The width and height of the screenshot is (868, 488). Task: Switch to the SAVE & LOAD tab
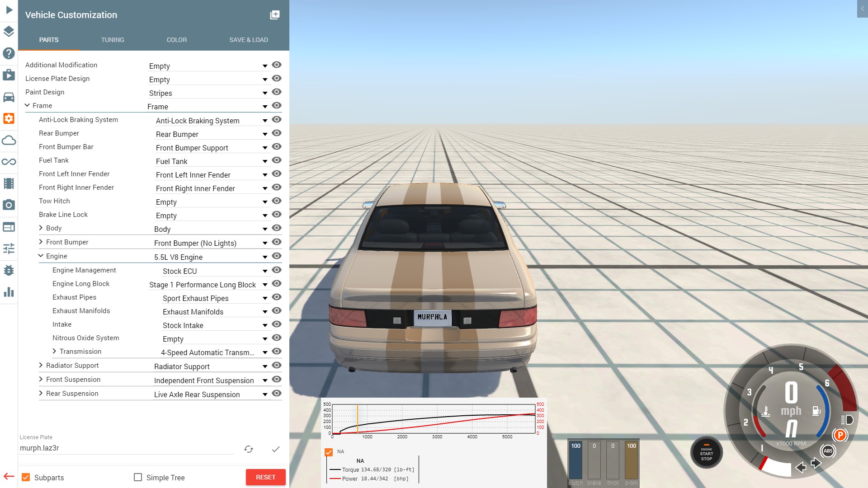coord(249,40)
